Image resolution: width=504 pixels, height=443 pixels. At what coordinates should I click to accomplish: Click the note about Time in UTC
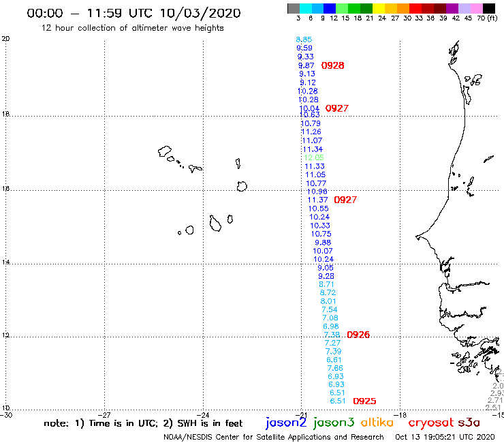point(143,423)
